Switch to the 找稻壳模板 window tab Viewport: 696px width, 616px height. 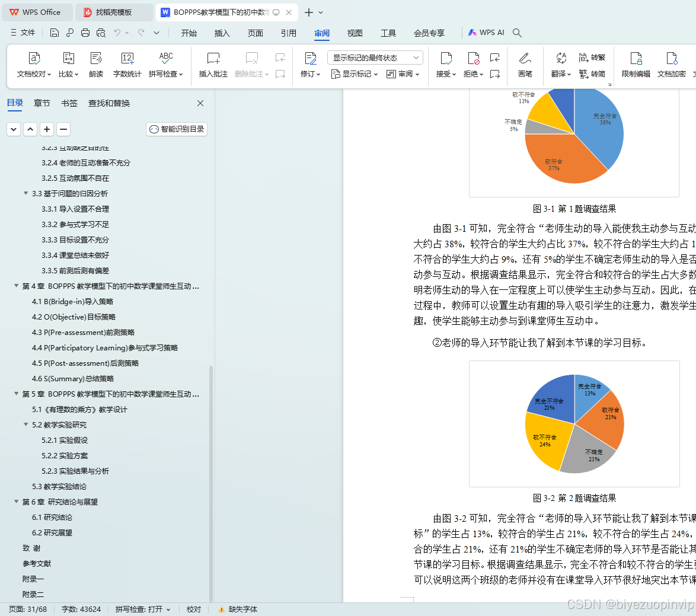tap(114, 12)
